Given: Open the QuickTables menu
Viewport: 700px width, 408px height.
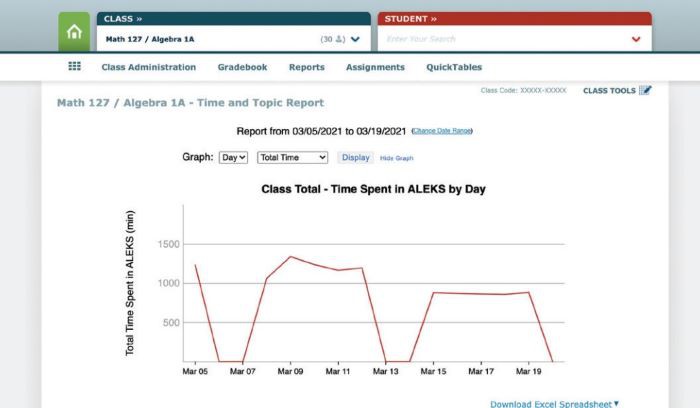Looking at the screenshot, I should pos(454,67).
